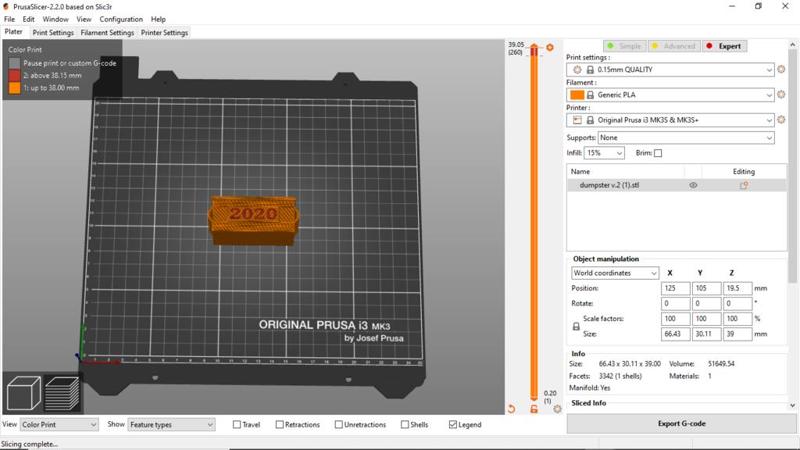Hide dumpster v.2 object via eye icon
The width and height of the screenshot is (800, 450).
(693, 185)
